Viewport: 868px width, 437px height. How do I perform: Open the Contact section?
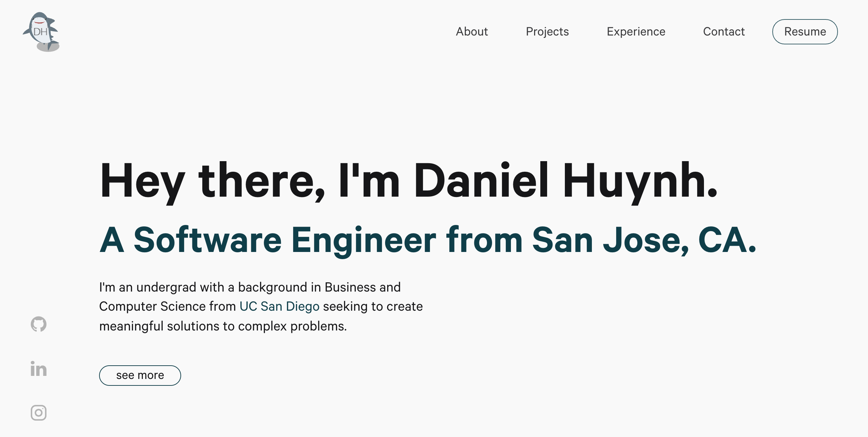coord(724,31)
